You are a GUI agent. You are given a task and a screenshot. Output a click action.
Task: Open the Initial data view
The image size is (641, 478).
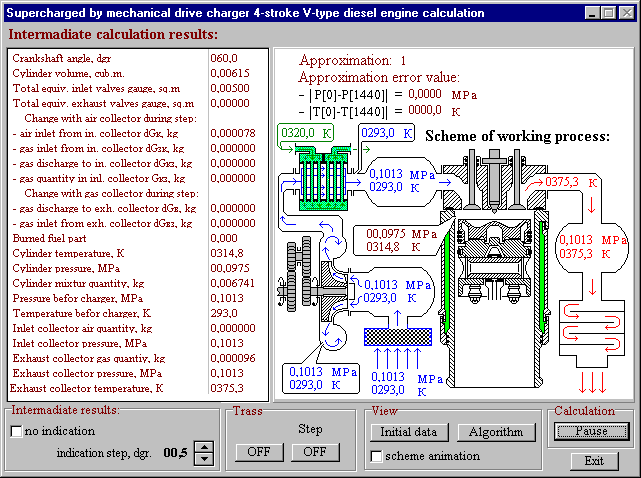tap(409, 432)
